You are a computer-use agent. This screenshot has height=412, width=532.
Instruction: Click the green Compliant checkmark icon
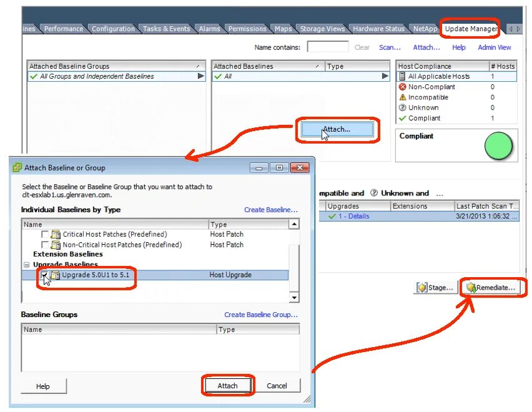pos(402,118)
